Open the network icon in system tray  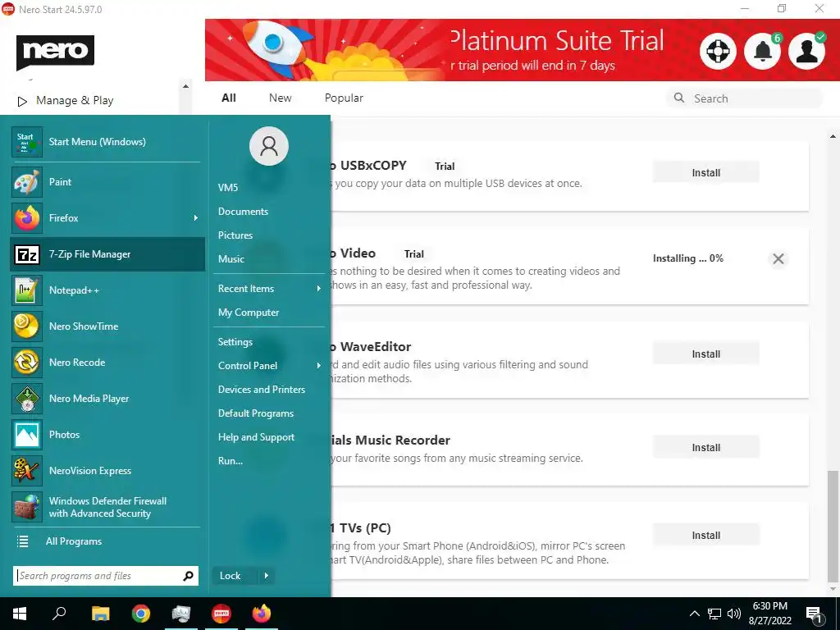714,614
